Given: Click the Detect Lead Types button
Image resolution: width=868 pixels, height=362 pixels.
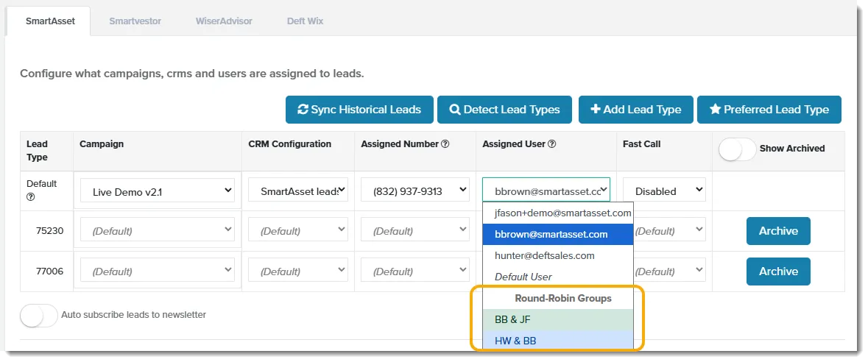Looking at the screenshot, I should [504, 110].
